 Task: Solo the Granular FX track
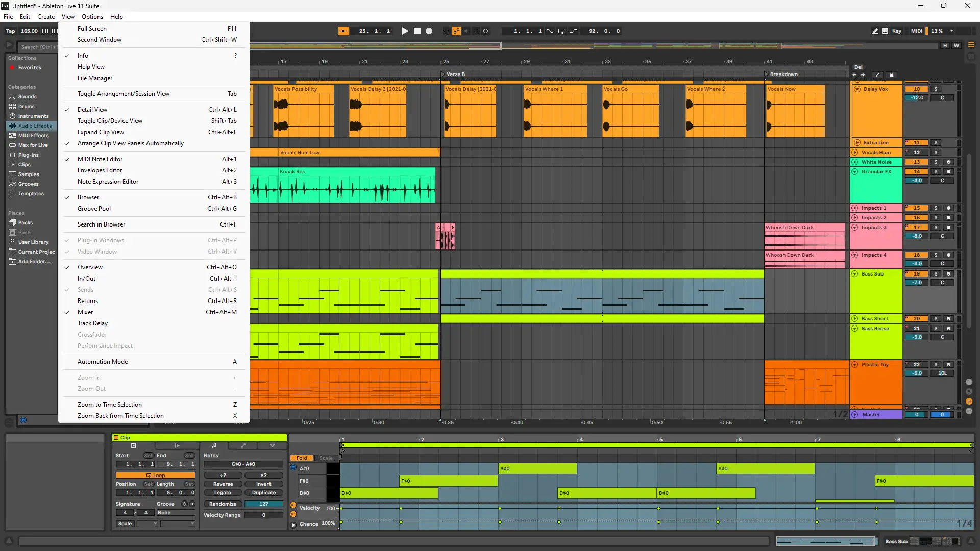936,172
